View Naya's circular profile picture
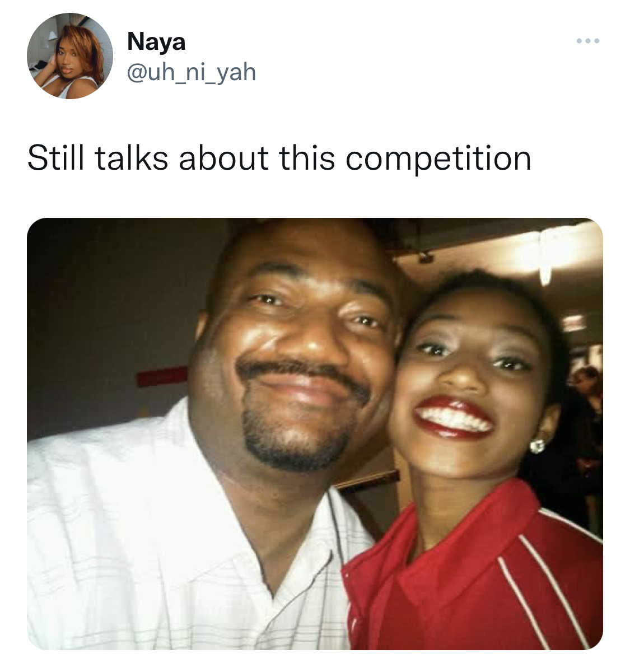 pos(70,56)
